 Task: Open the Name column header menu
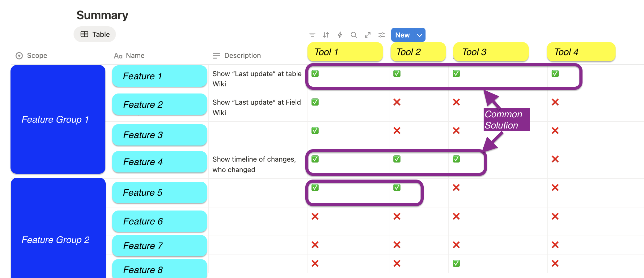tap(135, 56)
